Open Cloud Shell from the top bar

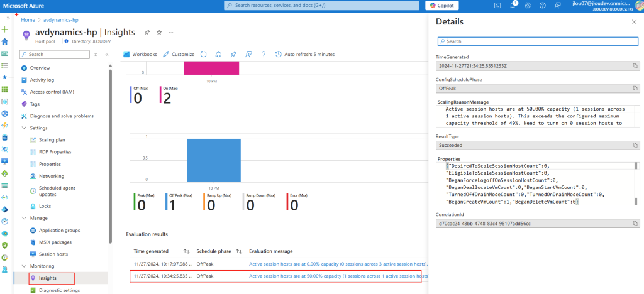click(497, 5)
